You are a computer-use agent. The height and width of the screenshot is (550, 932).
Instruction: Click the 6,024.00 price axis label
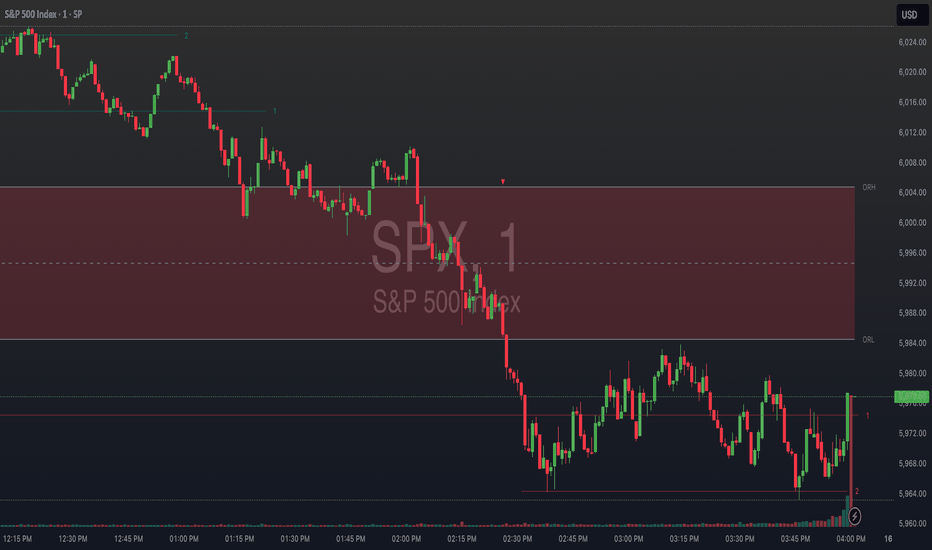[x=912, y=42]
